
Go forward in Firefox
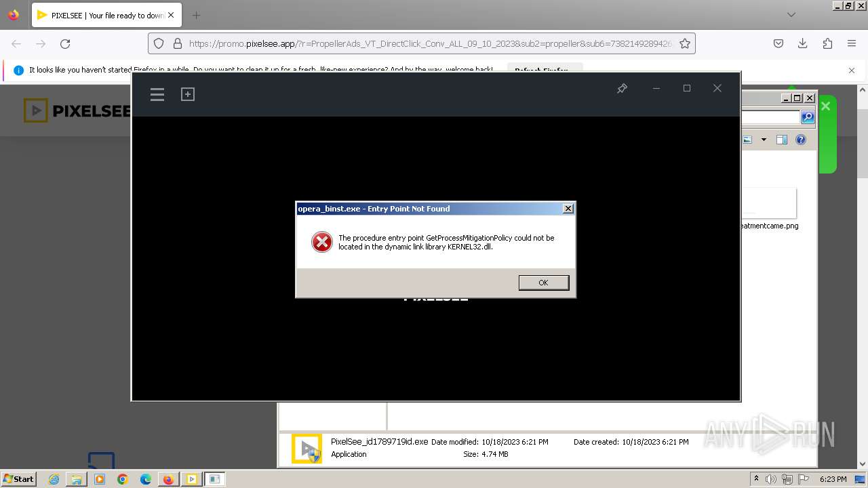pyautogui.click(x=41, y=43)
